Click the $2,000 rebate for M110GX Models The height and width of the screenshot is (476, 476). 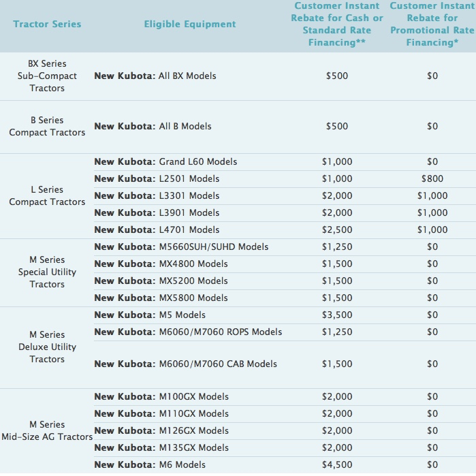click(337, 413)
